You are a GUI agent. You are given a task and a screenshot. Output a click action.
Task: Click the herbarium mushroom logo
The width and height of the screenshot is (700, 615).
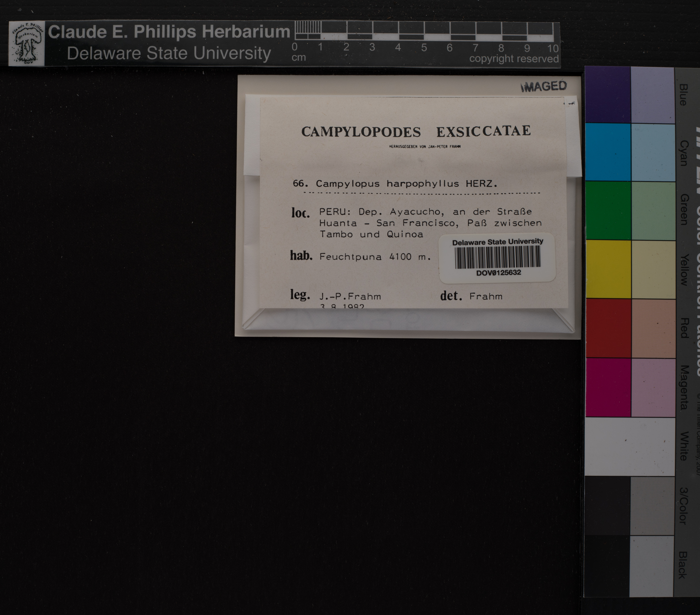[x=27, y=44]
